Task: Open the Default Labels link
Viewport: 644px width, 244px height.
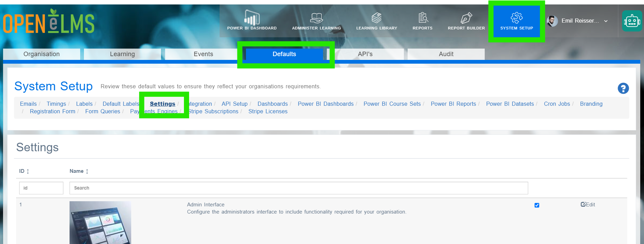Action: [x=121, y=104]
